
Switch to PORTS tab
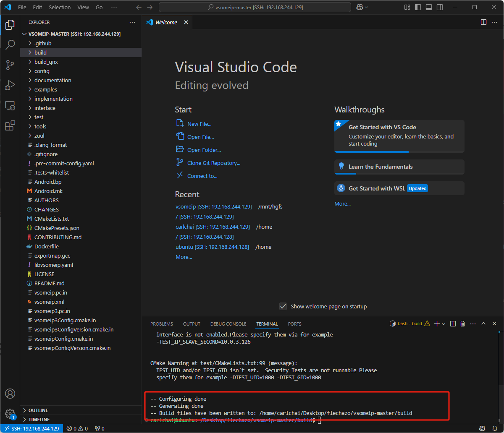pyautogui.click(x=295, y=324)
